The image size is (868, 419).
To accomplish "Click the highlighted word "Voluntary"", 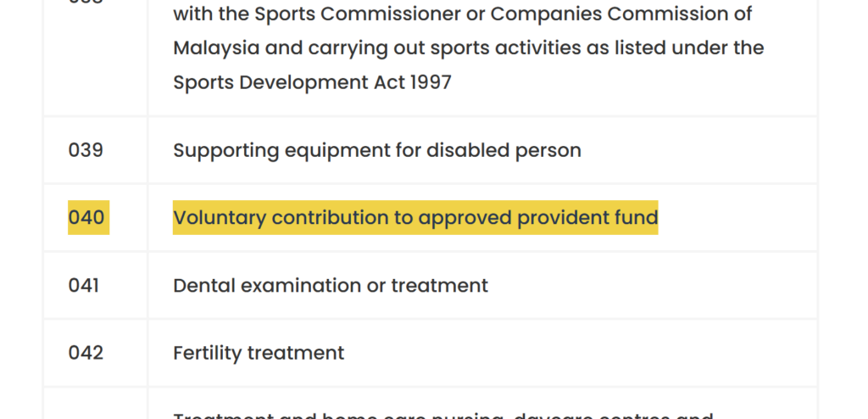I will [x=220, y=218].
